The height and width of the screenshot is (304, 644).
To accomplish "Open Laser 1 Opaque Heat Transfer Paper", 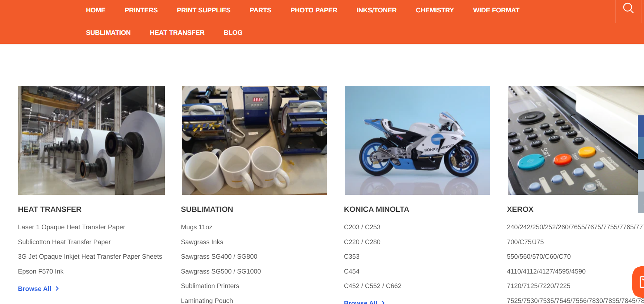I will (72, 227).
